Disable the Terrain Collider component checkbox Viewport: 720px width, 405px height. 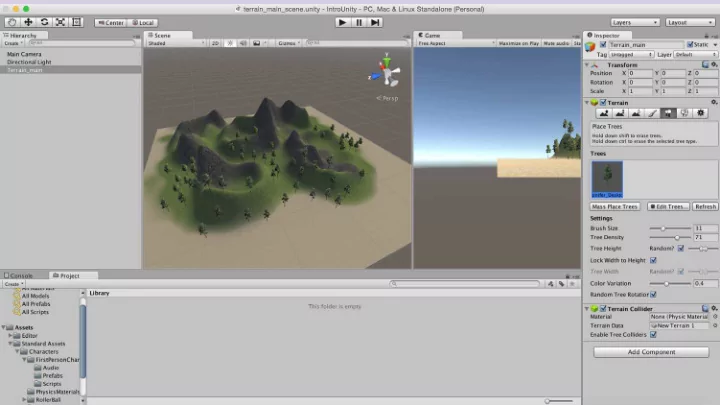click(603, 309)
